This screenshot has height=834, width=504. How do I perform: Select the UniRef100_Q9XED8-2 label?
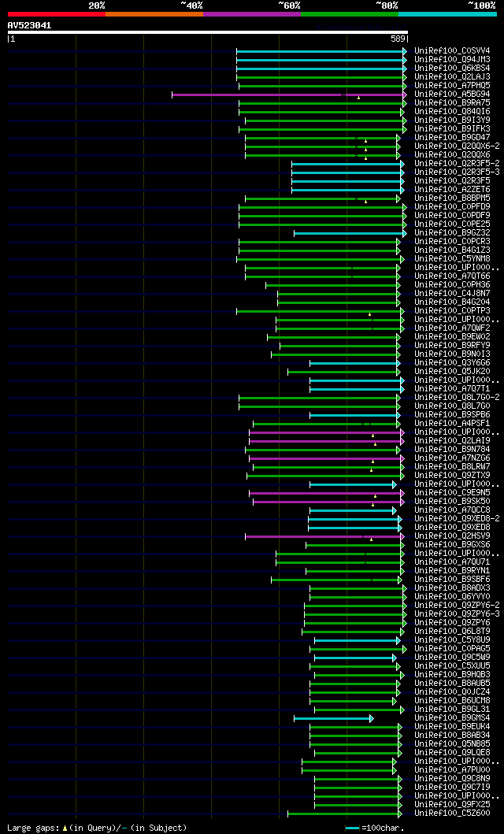[458, 518]
